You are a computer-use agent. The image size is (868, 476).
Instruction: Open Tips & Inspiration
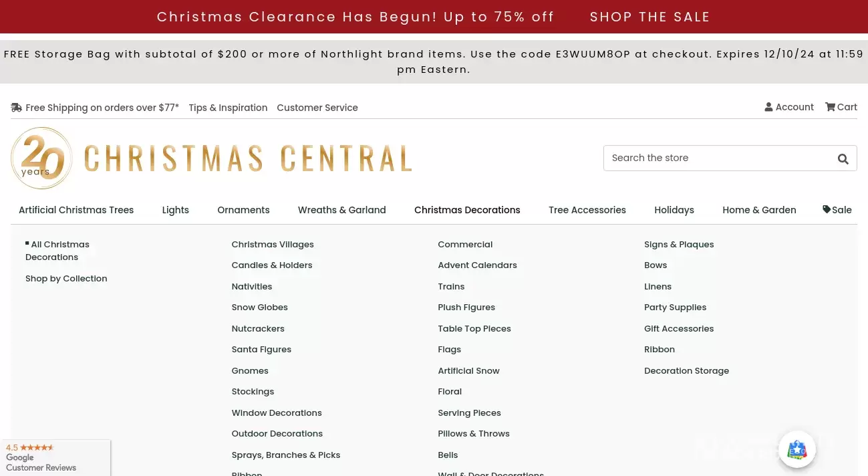pos(228,108)
